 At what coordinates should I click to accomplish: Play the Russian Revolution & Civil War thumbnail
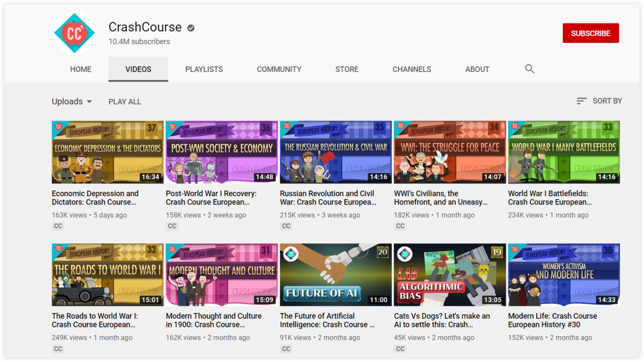pyautogui.click(x=336, y=152)
